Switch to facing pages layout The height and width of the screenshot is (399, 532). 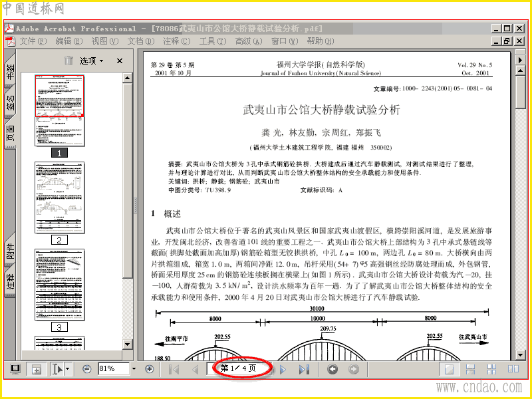(513, 369)
